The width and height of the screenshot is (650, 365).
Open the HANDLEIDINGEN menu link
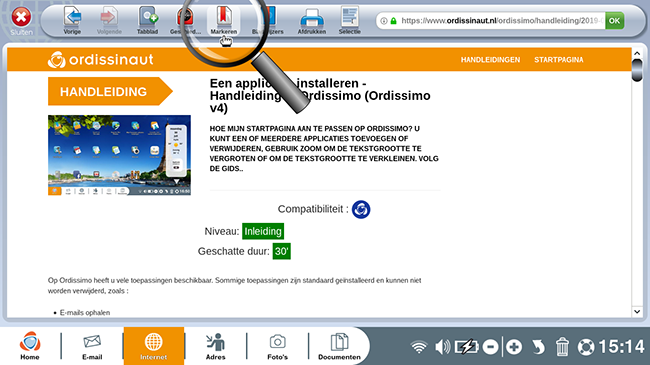490,60
